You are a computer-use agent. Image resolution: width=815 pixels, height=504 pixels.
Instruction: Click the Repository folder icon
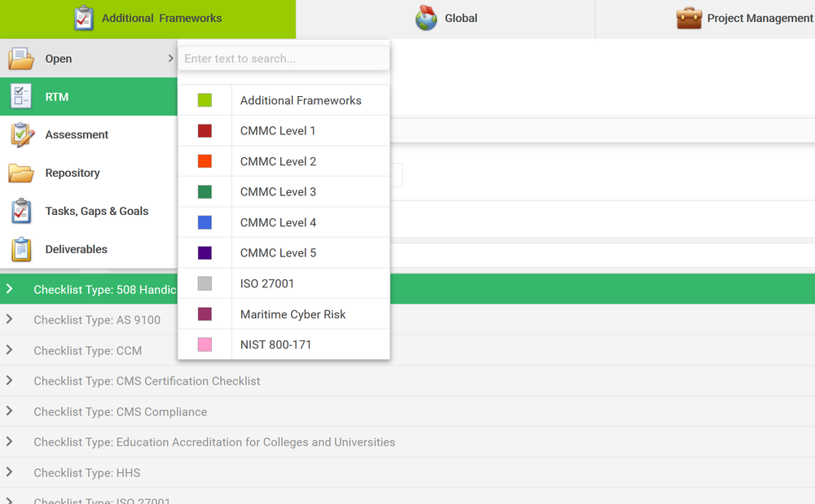point(21,173)
